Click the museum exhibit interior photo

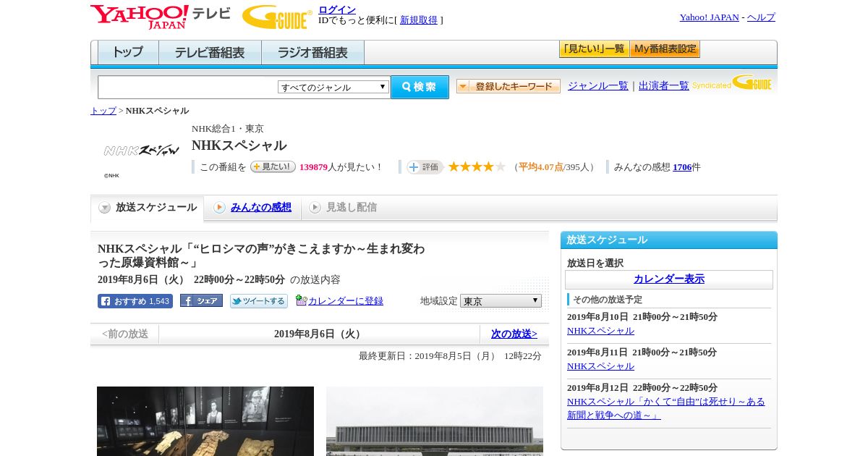click(x=205, y=421)
